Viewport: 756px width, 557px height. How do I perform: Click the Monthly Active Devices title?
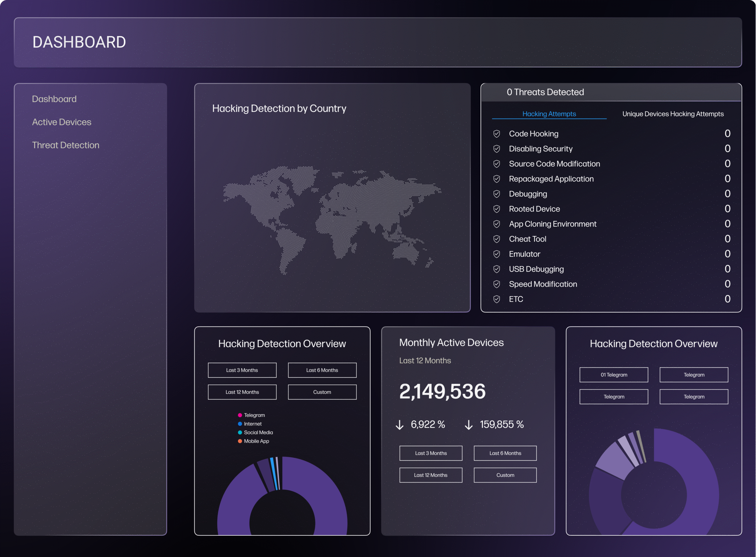tap(451, 342)
